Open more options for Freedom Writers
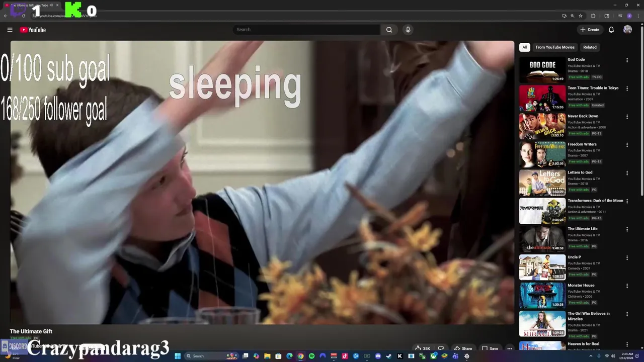Screen dimensions: 644x362 pos(627,145)
